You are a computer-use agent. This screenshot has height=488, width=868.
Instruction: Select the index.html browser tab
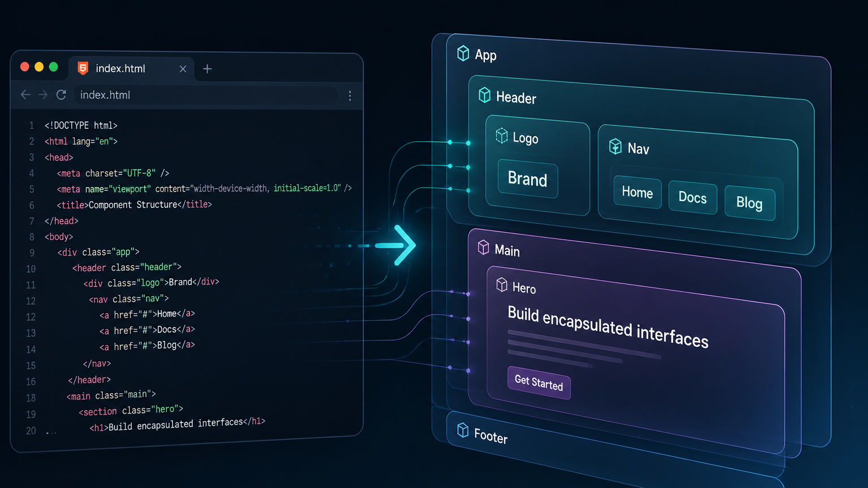[131, 68]
